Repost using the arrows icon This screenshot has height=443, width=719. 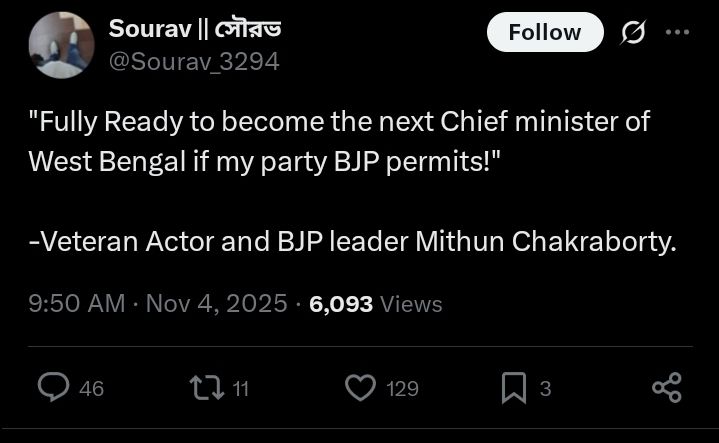208,387
